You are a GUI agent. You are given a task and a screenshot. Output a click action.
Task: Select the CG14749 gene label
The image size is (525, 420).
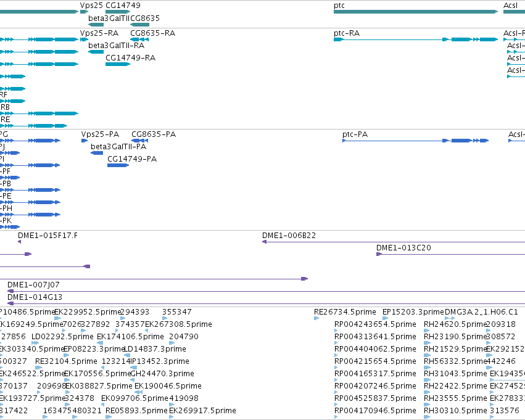point(123,6)
